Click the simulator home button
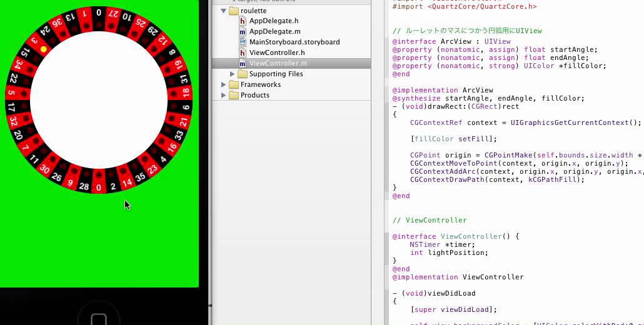Image resolution: width=644 pixels, height=325 pixels. tap(99, 319)
